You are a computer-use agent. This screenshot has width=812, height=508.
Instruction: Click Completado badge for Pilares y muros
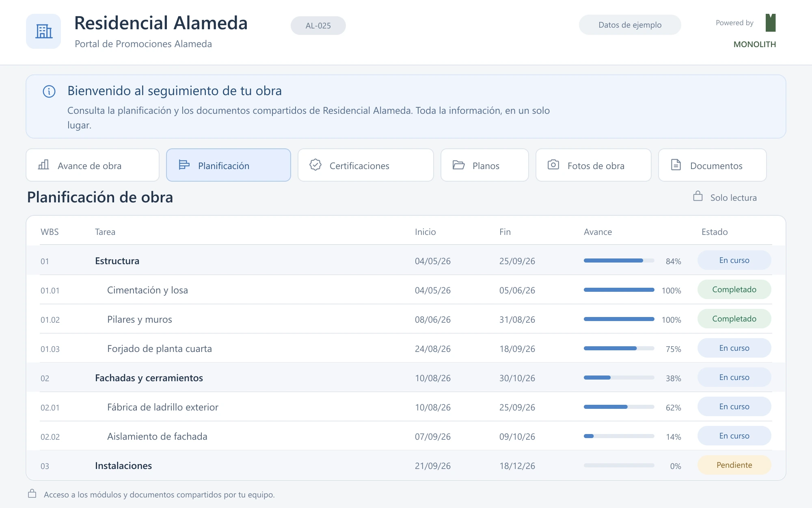(x=734, y=319)
